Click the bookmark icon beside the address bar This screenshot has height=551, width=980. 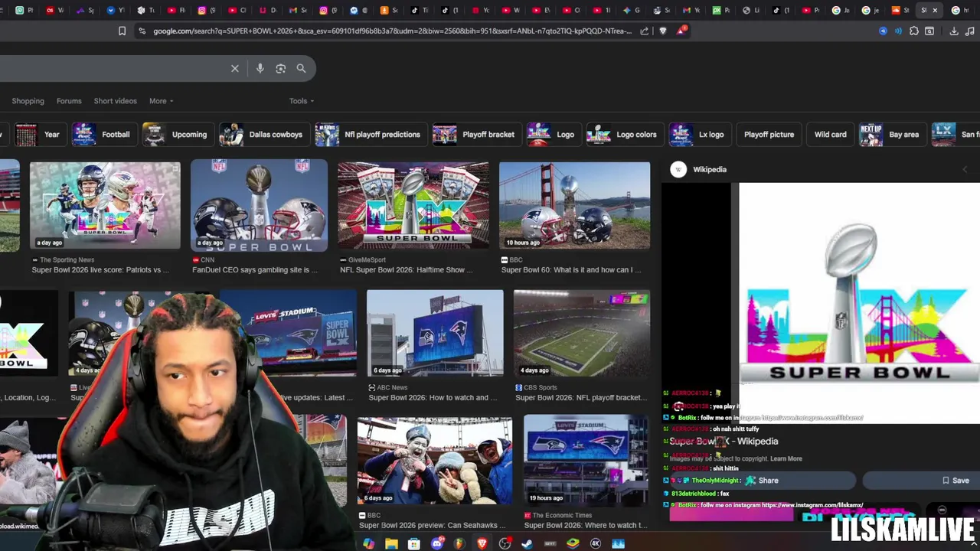[x=122, y=31]
